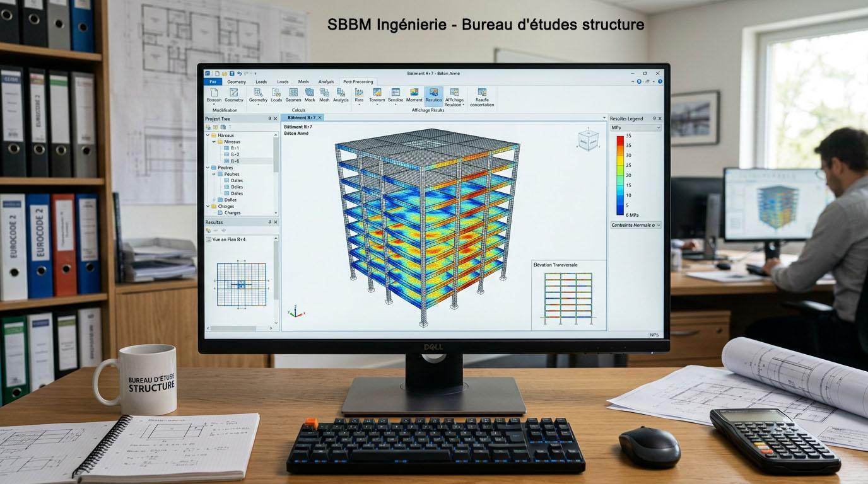This screenshot has height=484, width=868.
Task: Click the Senuloo results icon
Action: coord(396,92)
